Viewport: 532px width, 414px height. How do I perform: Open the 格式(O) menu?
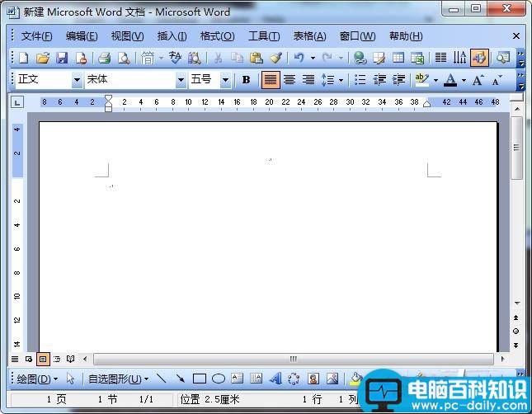click(217, 36)
